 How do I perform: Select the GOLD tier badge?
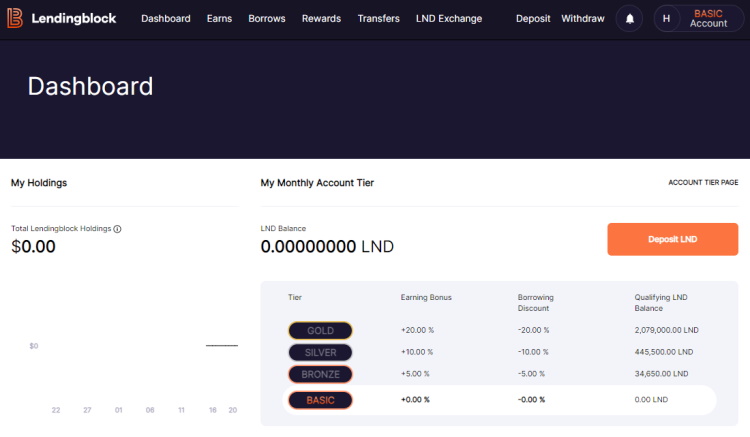tap(320, 330)
